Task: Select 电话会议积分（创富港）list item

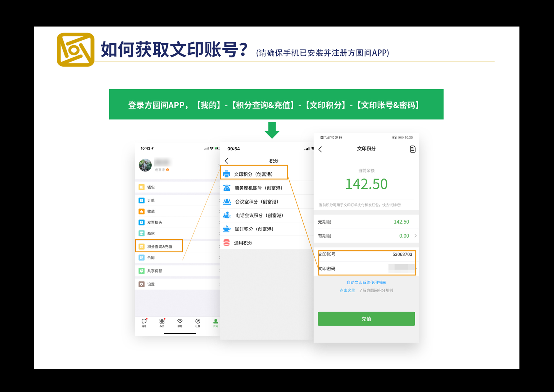Action: (x=267, y=215)
